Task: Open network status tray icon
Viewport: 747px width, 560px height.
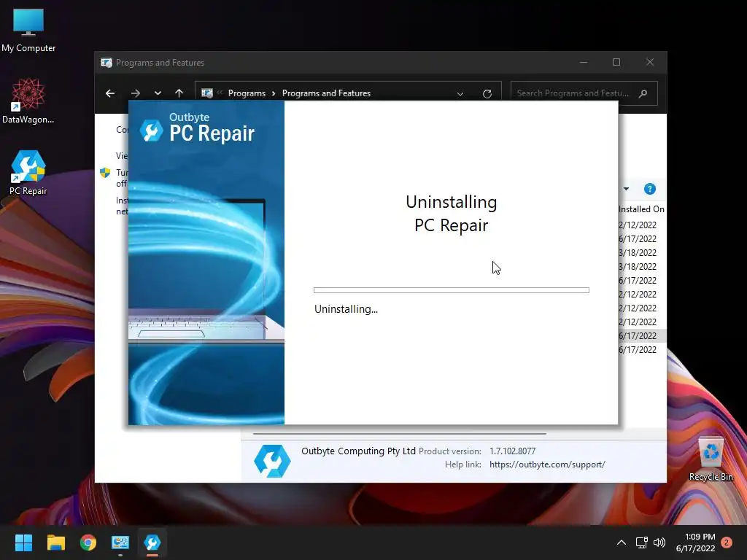Action: point(642,542)
